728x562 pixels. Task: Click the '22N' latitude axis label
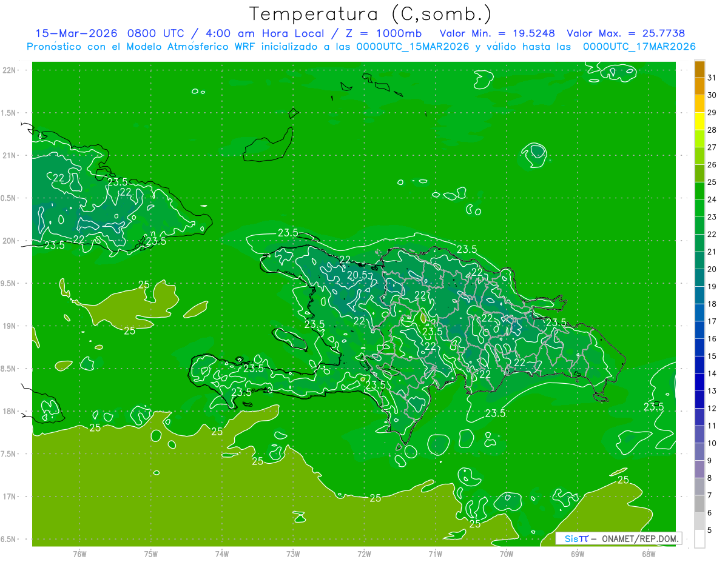point(9,70)
